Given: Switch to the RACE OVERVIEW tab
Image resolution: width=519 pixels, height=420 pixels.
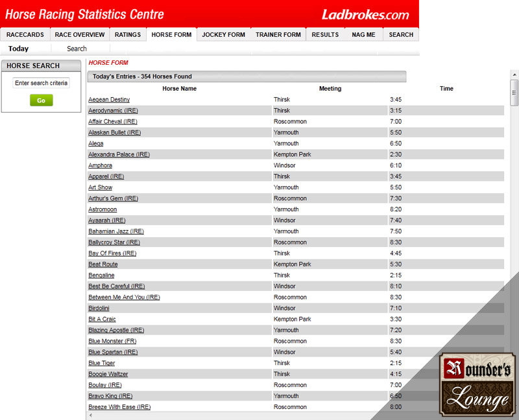Looking at the screenshot, I should [79, 34].
